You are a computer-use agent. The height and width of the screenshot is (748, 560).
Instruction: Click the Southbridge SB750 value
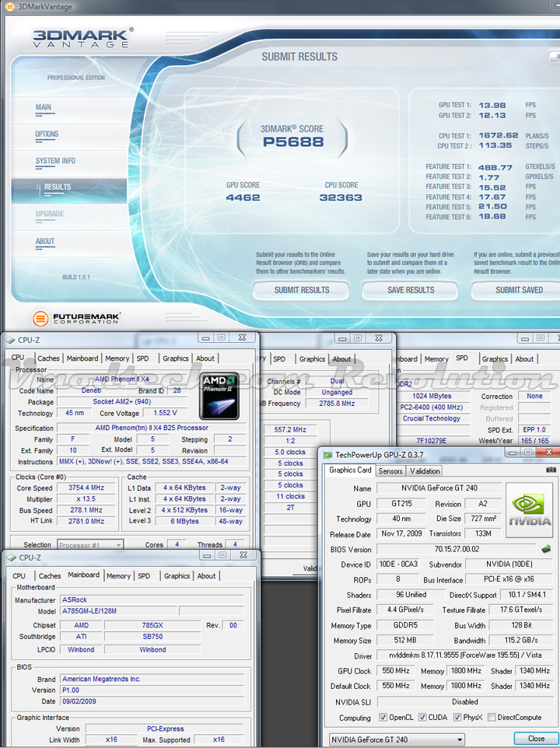152,636
